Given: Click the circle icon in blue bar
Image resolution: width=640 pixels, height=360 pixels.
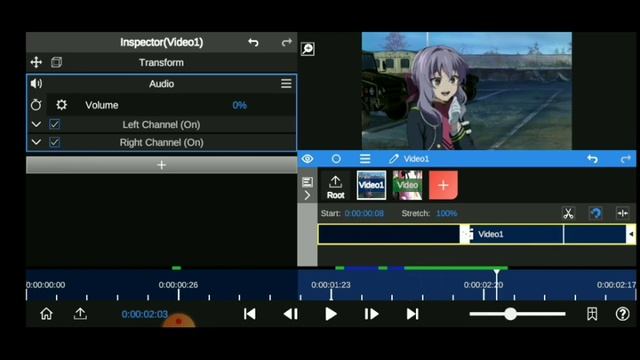Looking at the screenshot, I should coord(336,159).
